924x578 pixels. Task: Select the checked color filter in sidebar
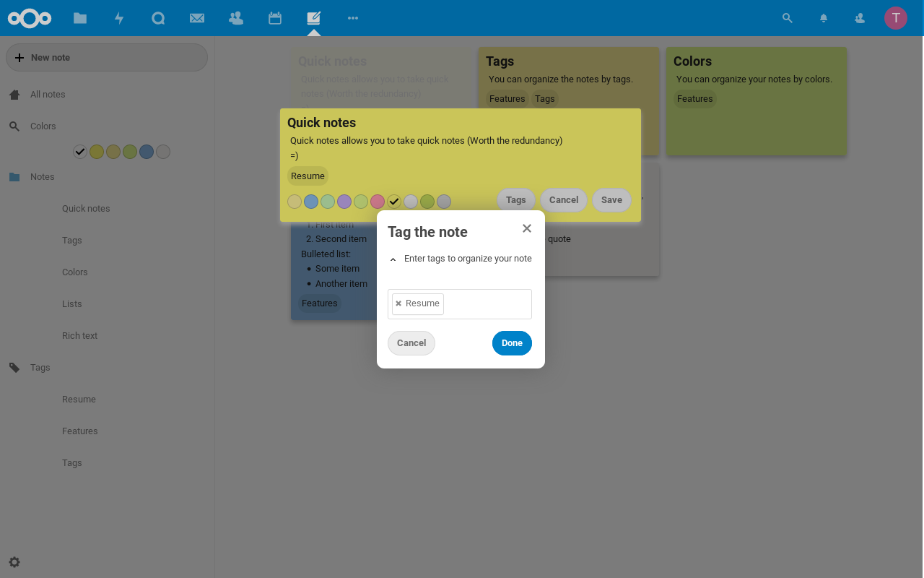coord(80,152)
